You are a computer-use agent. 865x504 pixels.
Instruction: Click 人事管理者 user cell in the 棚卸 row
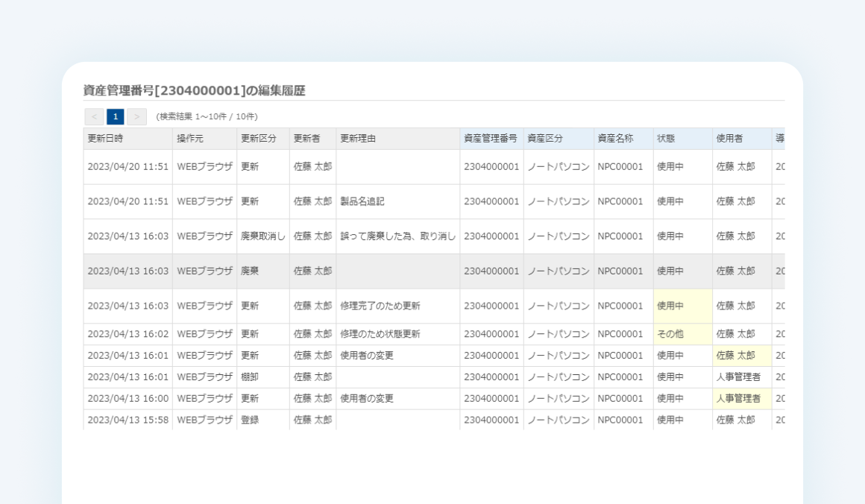(742, 377)
